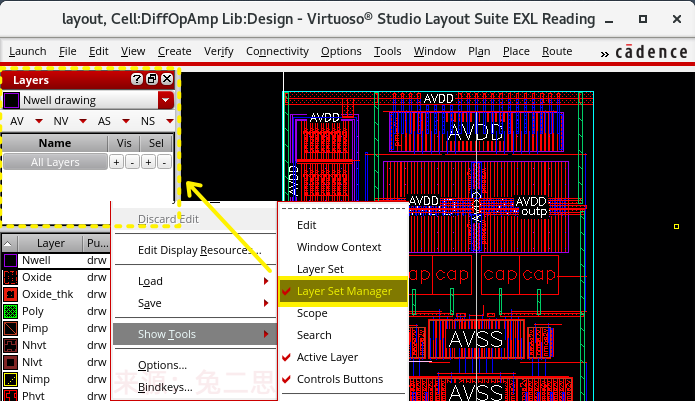Open the Route menu
This screenshot has width=695, height=401.
point(557,51)
